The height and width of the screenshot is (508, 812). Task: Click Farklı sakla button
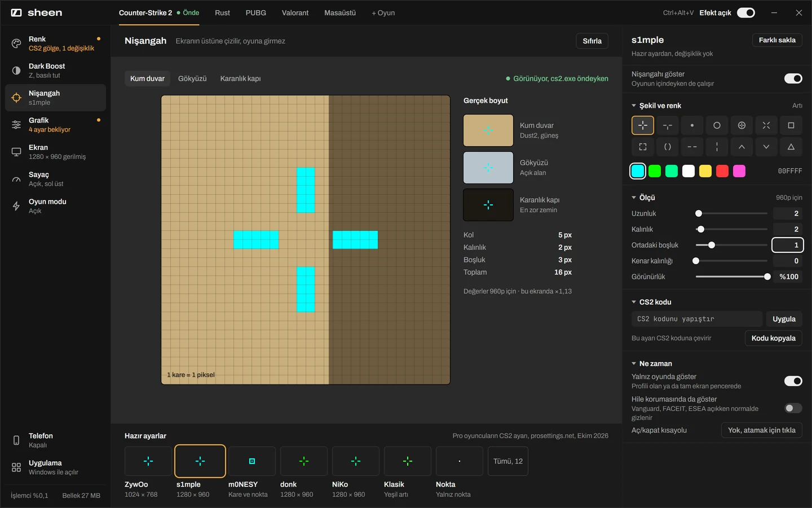[777, 40]
